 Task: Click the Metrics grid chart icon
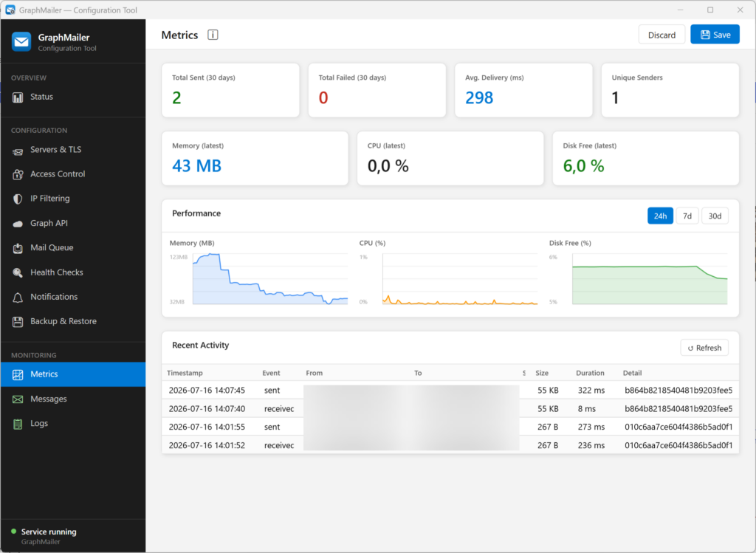18,374
